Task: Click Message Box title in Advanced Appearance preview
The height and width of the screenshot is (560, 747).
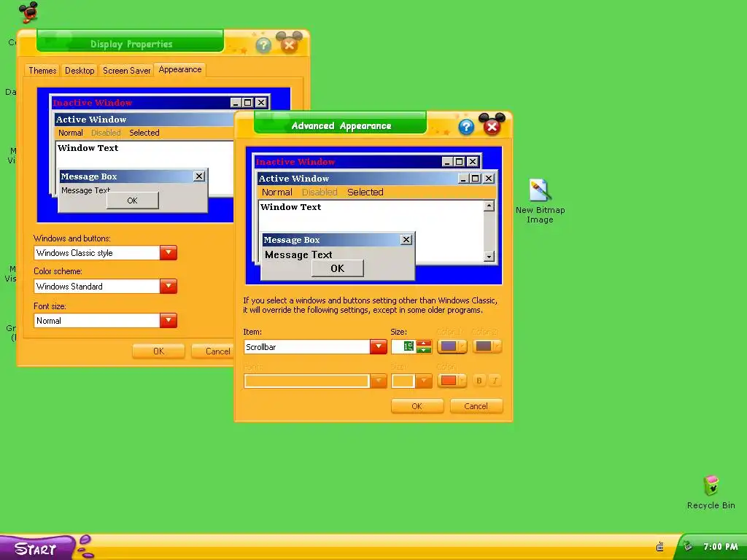Action: [x=292, y=240]
